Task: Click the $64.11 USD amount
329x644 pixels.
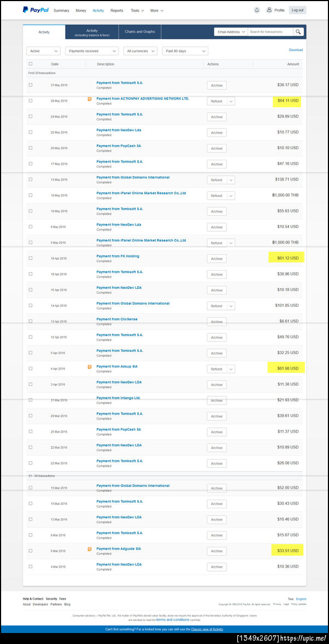Action: pyautogui.click(x=288, y=101)
